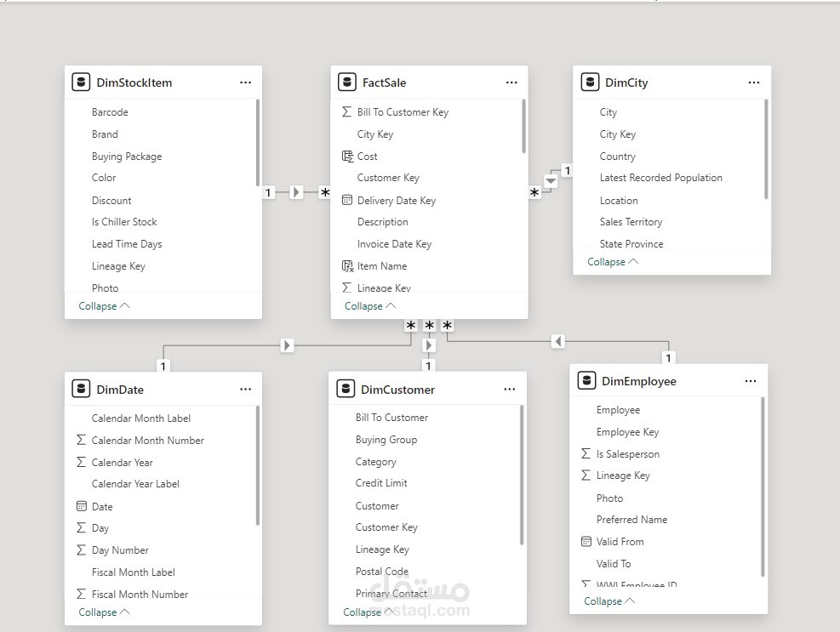Collapse the FactSale table field list
This screenshot has width=840, height=632.
tap(369, 306)
